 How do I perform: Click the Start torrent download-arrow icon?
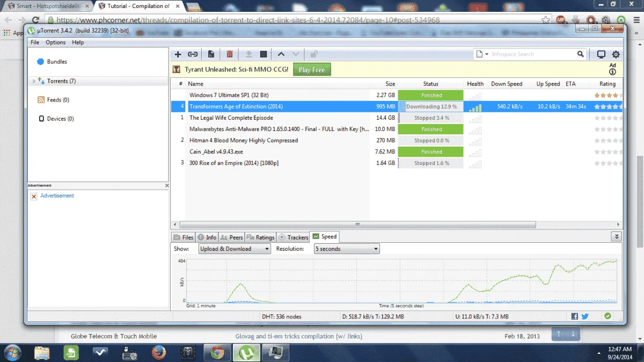point(248,54)
